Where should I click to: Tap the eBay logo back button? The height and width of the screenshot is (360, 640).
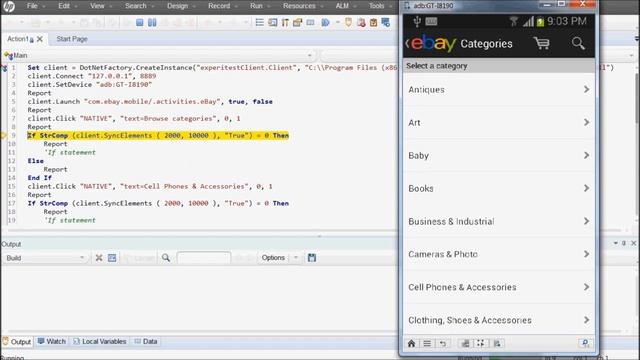click(x=431, y=43)
